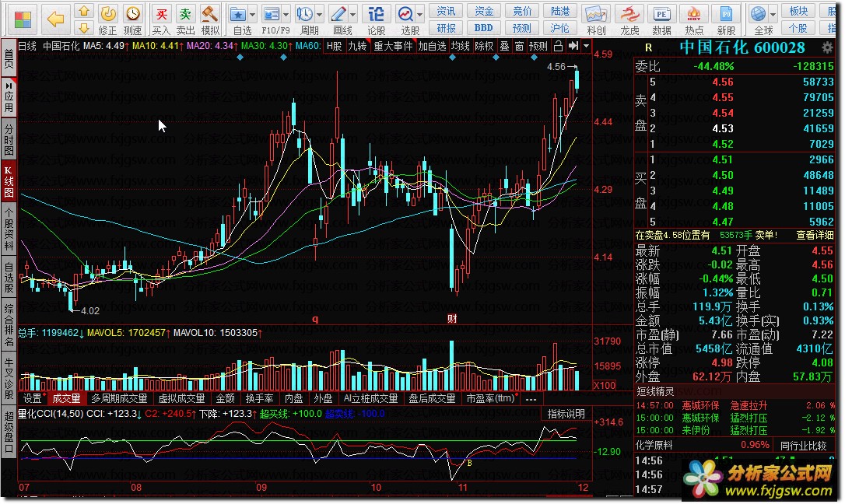Screen dimensions: 845x504
Task: Click the yellow up arrow button
Action: (x=83, y=11)
